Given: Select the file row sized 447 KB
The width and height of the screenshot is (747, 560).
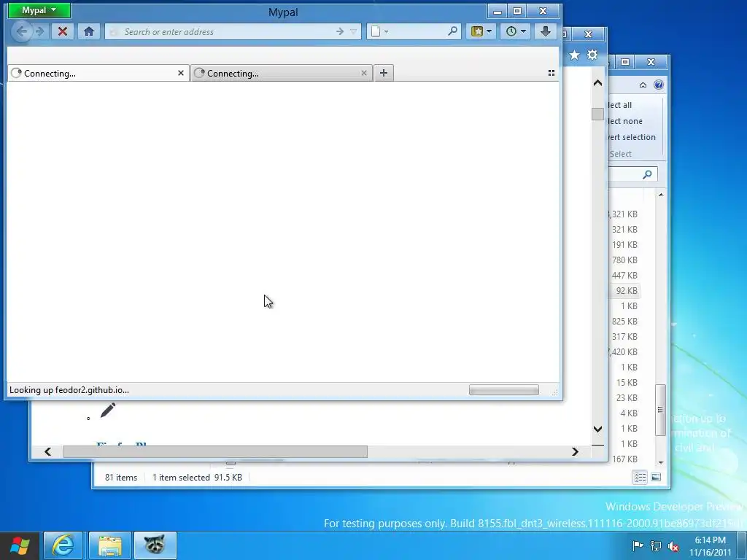Looking at the screenshot, I should [624, 275].
